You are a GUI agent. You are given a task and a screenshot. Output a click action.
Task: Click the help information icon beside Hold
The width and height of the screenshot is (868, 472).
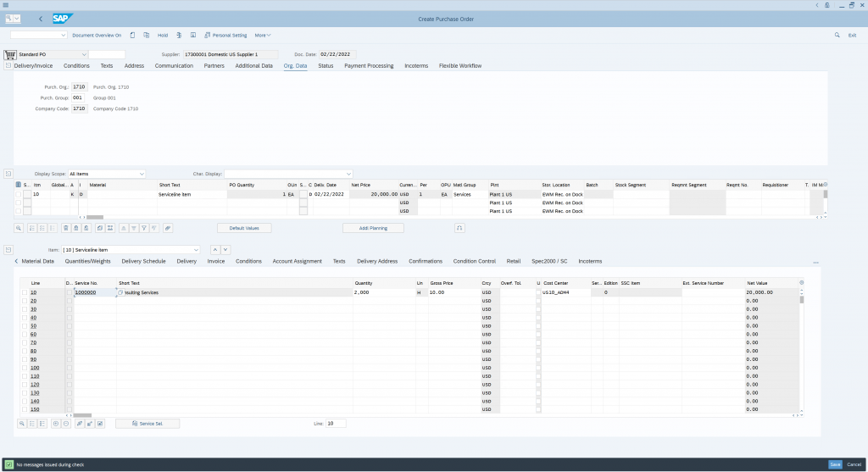coord(193,35)
